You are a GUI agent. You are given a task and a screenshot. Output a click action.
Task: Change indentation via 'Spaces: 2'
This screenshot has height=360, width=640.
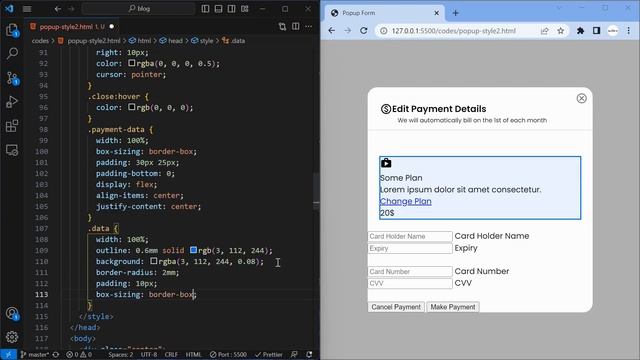pos(121,354)
